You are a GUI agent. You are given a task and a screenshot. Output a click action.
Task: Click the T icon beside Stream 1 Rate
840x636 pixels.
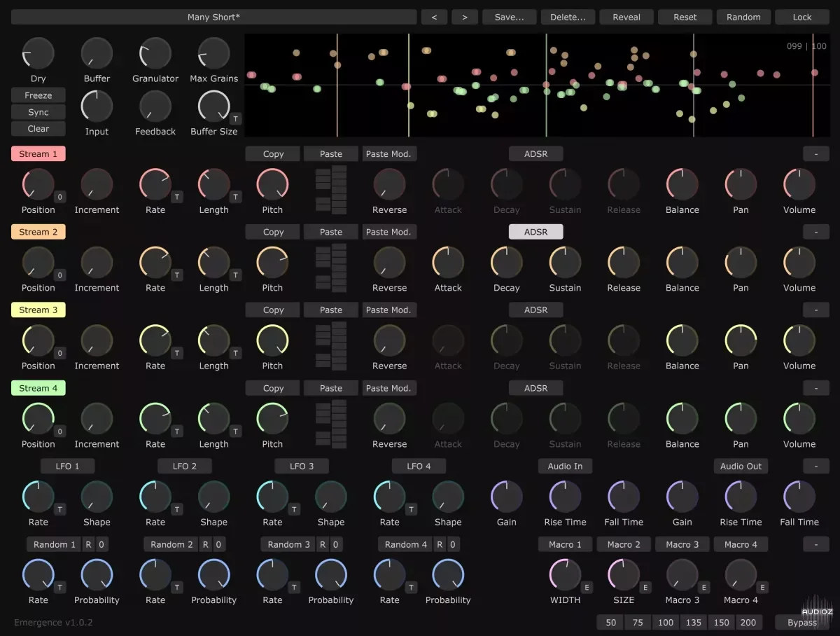[177, 197]
